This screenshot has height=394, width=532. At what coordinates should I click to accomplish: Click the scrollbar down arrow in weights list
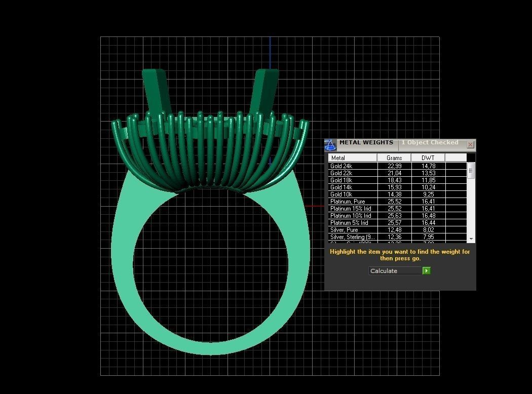click(x=471, y=239)
